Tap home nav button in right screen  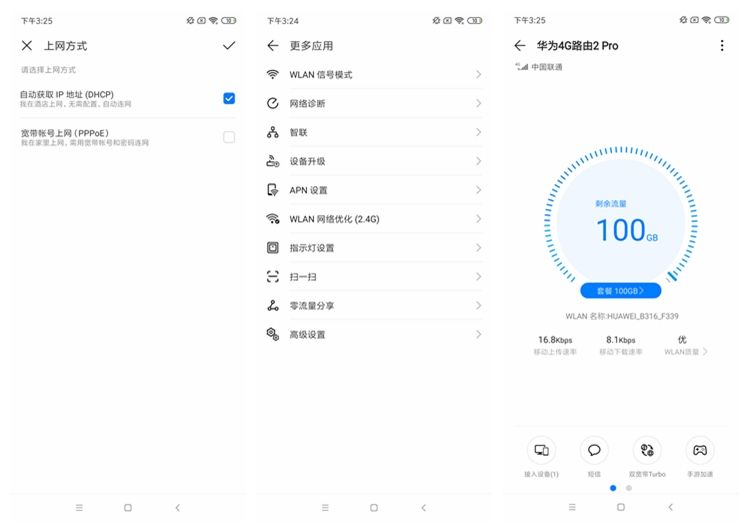[x=621, y=507]
